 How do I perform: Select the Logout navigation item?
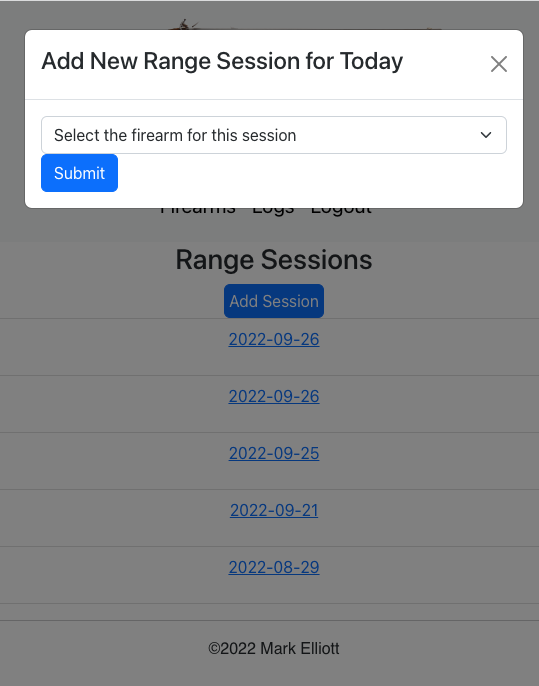pyautogui.click(x=341, y=212)
